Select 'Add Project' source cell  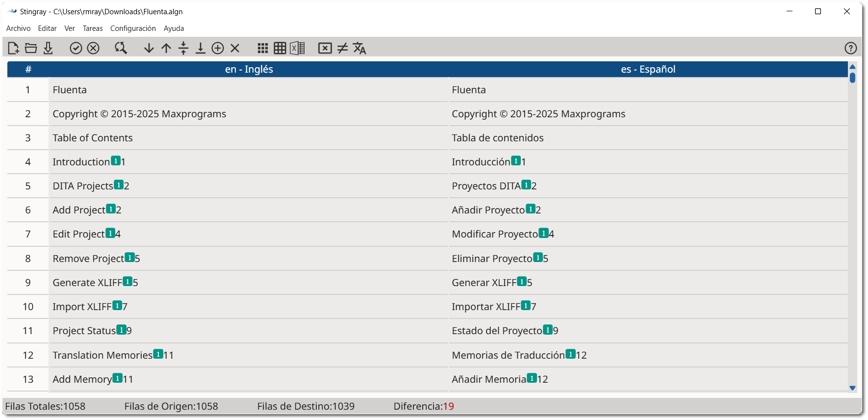click(x=249, y=210)
